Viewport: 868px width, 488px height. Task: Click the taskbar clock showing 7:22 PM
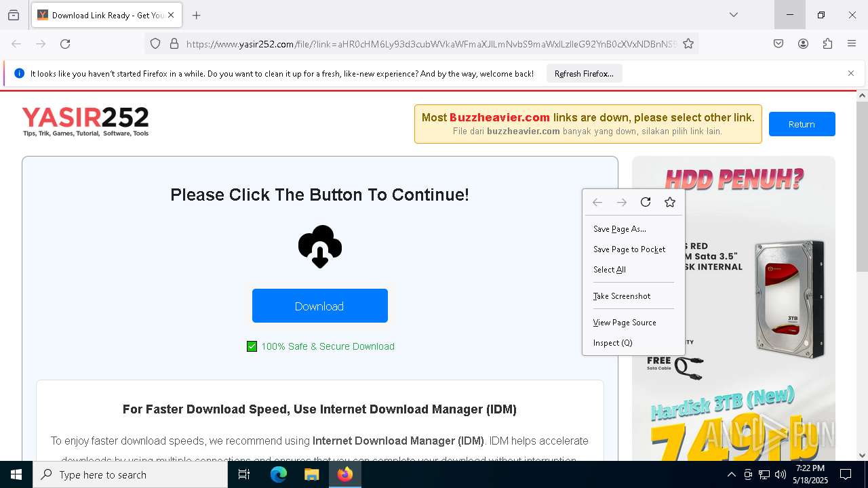[810, 474]
